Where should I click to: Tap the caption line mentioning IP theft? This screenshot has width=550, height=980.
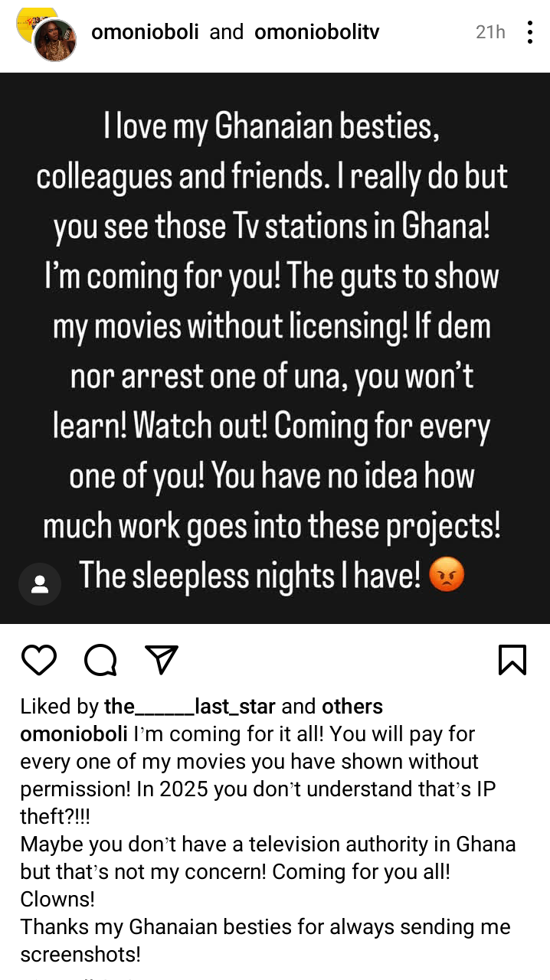coord(257,789)
